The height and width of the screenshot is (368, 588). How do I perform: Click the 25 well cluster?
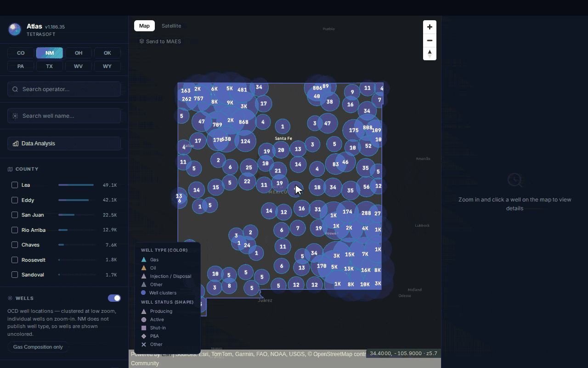point(249,167)
